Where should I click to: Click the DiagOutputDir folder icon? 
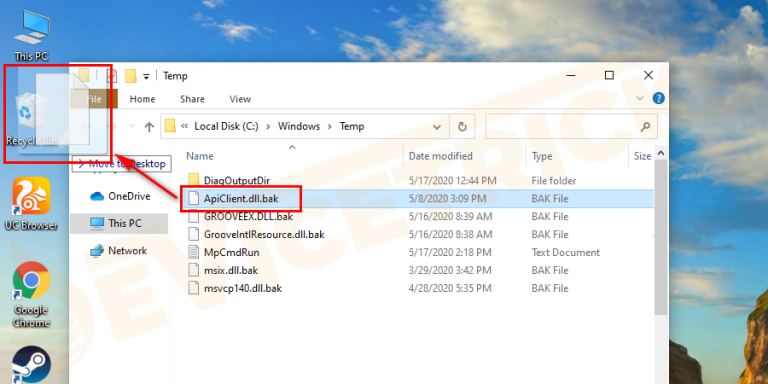[194, 181]
